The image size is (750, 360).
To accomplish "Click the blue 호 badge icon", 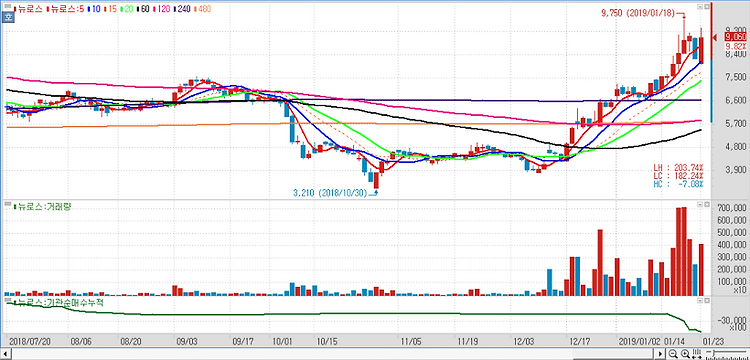I will point(8,17).
